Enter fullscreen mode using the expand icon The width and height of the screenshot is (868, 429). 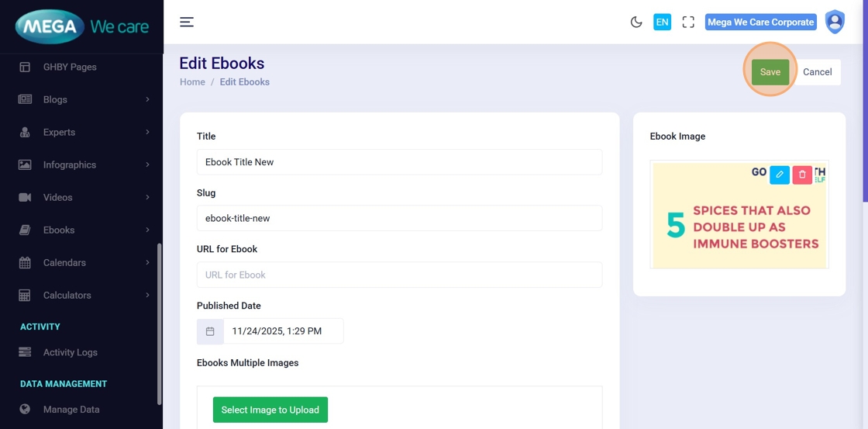point(688,22)
